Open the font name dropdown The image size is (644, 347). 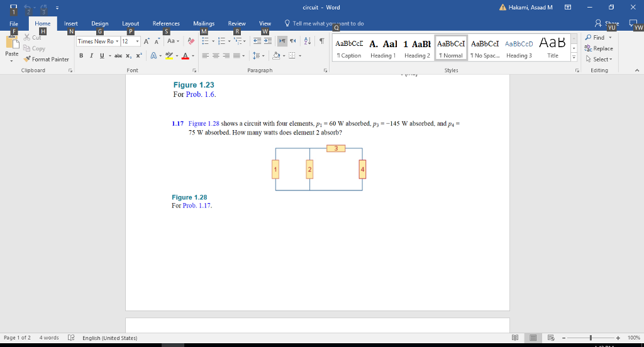click(x=116, y=41)
